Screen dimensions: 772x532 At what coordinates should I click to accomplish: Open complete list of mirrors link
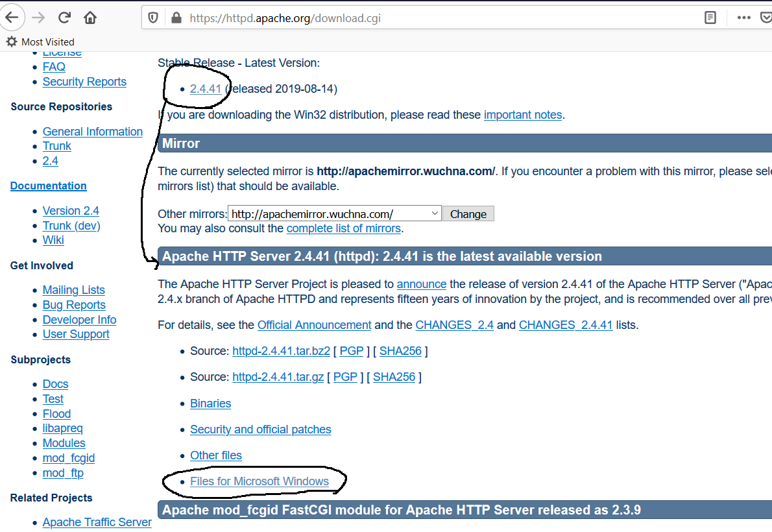coord(344,228)
